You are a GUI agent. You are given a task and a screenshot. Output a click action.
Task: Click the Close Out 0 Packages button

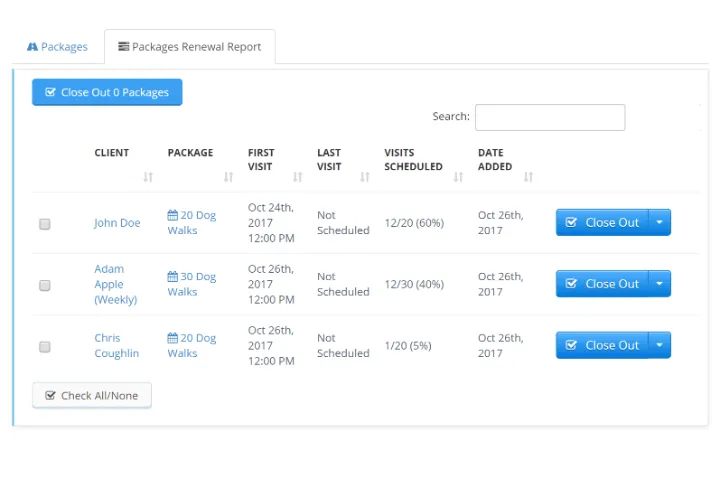pyautogui.click(x=107, y=92)
